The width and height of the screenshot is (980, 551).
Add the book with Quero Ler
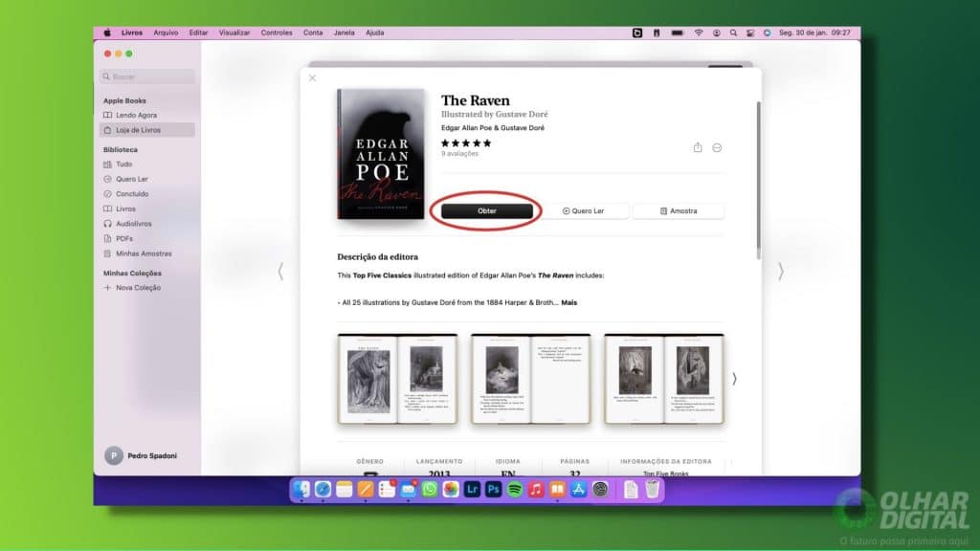tap(583, 211)
